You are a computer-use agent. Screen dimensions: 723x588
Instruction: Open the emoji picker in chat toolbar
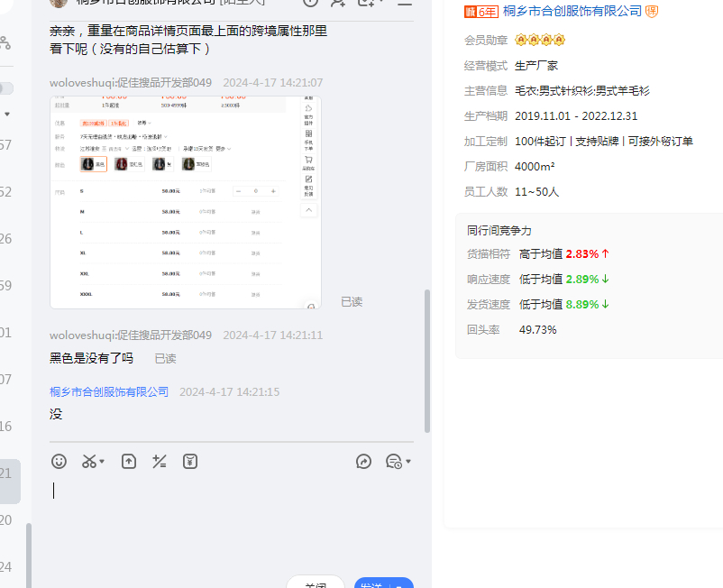[59, 462]
